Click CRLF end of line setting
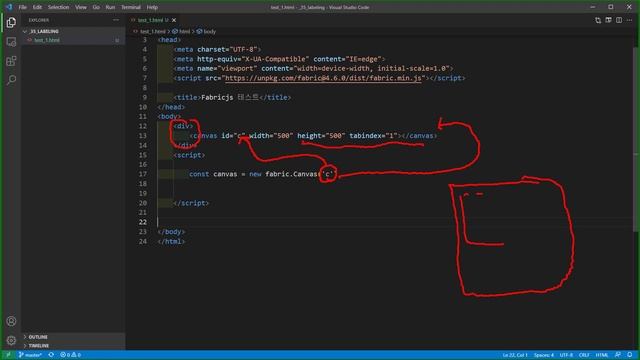This screenshot has height=360, width=640. 584,355
